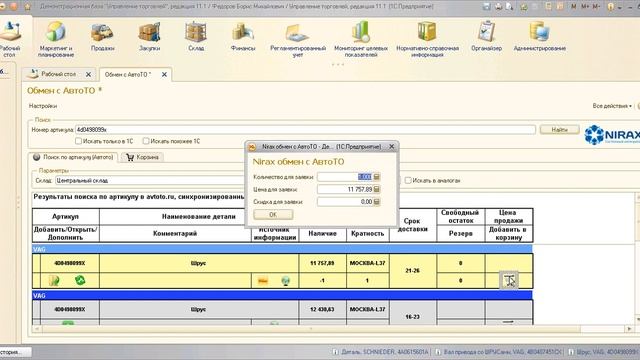Open calculator for Количество для заявки field
The height and width of the screenshot is (360, 640).
coord(377,177)
